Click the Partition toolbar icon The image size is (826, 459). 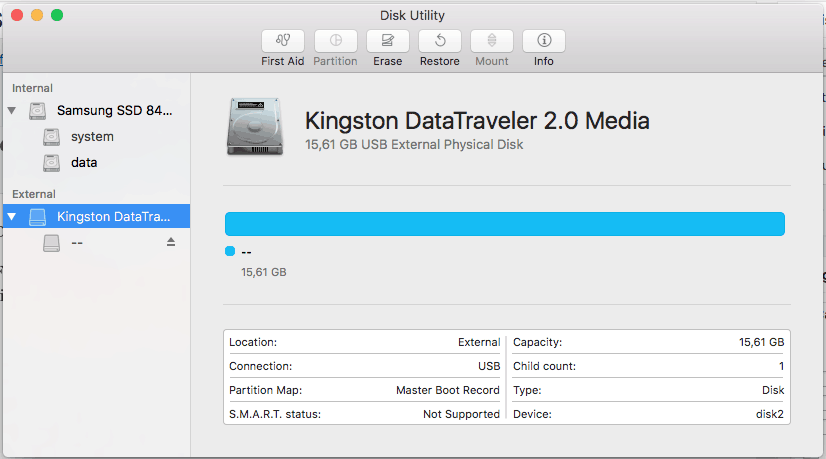click(x=336, y=41)
